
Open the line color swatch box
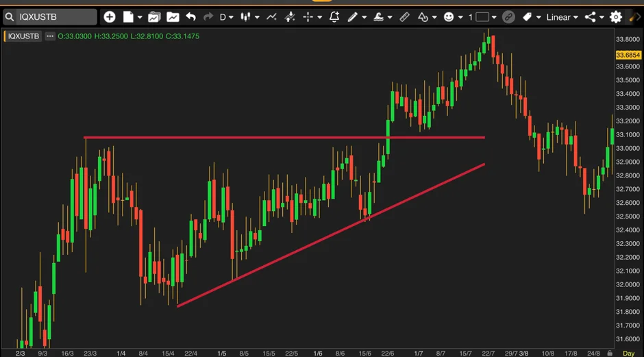[x=482, y=17]
